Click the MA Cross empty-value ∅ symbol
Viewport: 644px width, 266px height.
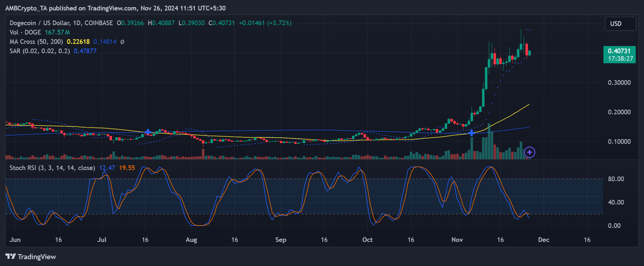[x=122, y=42]
